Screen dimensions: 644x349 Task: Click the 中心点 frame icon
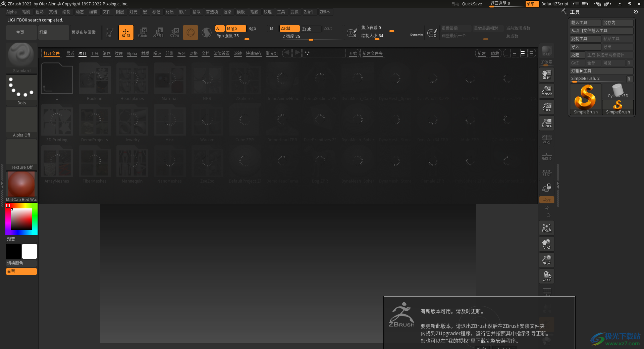[546, 228]
